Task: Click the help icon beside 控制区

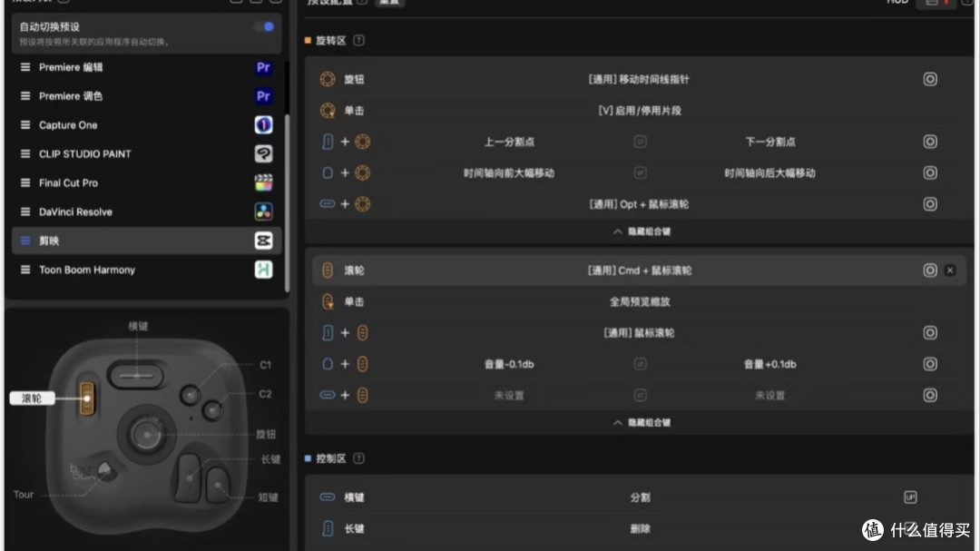Action: point(358,458)
